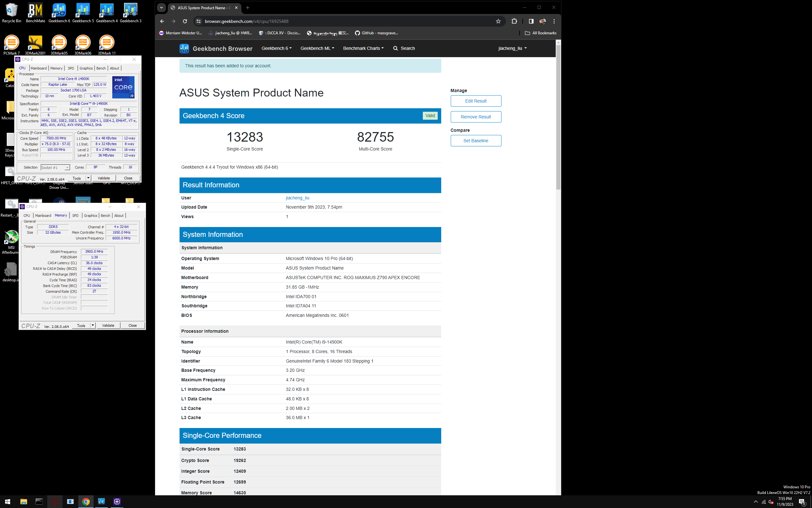Image resolution: width=812 pixels, height=508 pixels.
Task: Bookmark this page with the star icon
Action: coord(498,21)
